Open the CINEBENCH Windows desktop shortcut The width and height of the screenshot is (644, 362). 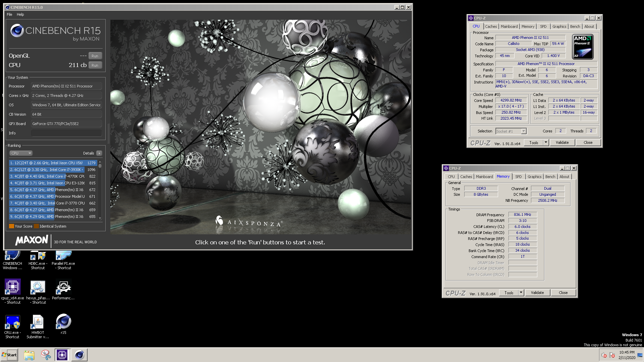pyautogui.click(x=12, y=260)
